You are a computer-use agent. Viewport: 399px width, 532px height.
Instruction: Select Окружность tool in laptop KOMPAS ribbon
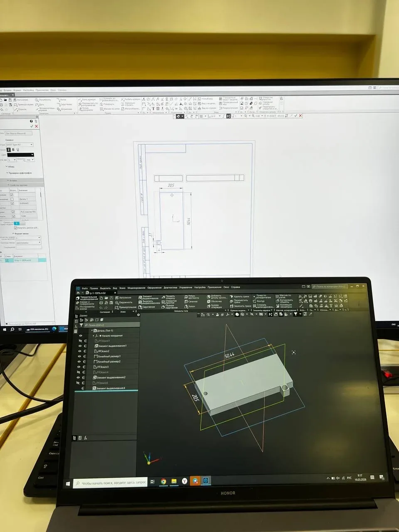pos(124,302)
